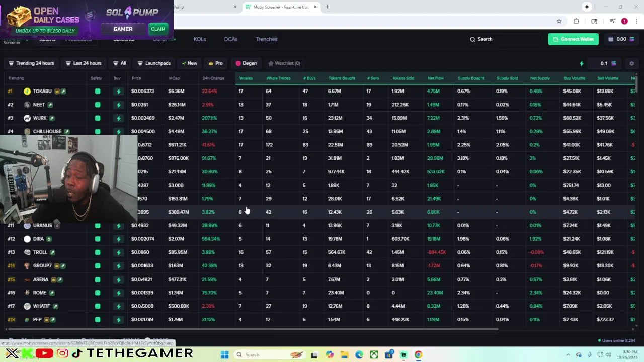Image resolution: width=644 pixels, height=362 pixels.
Task: Open a new browser tab
Action: click(x=327, y=7)
